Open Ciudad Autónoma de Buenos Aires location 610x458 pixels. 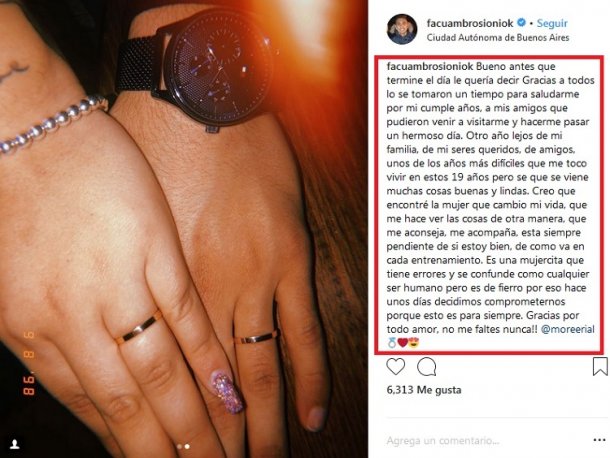(x=498, y=38)
